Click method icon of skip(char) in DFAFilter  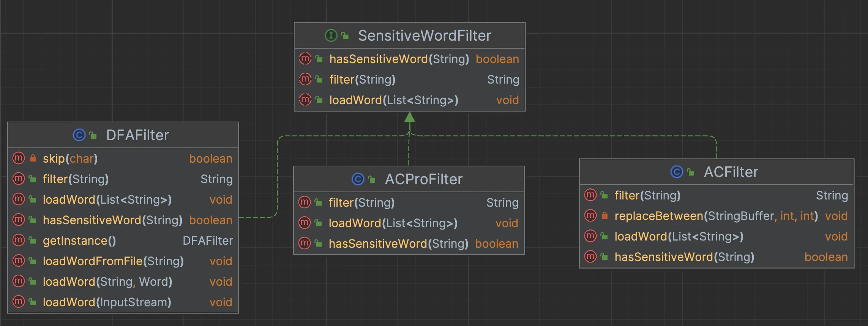(x=19, y=158)
